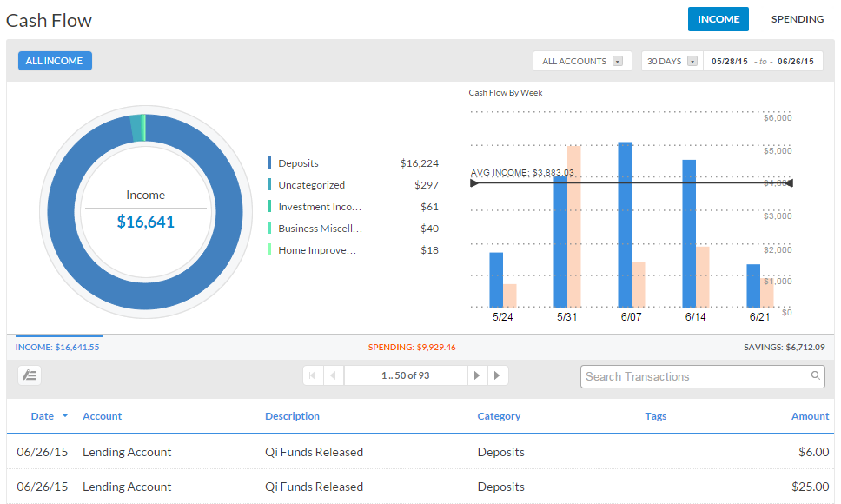Open the edit transactions icon button
This screenshot has height=504, width=841.
pos(30,375)
